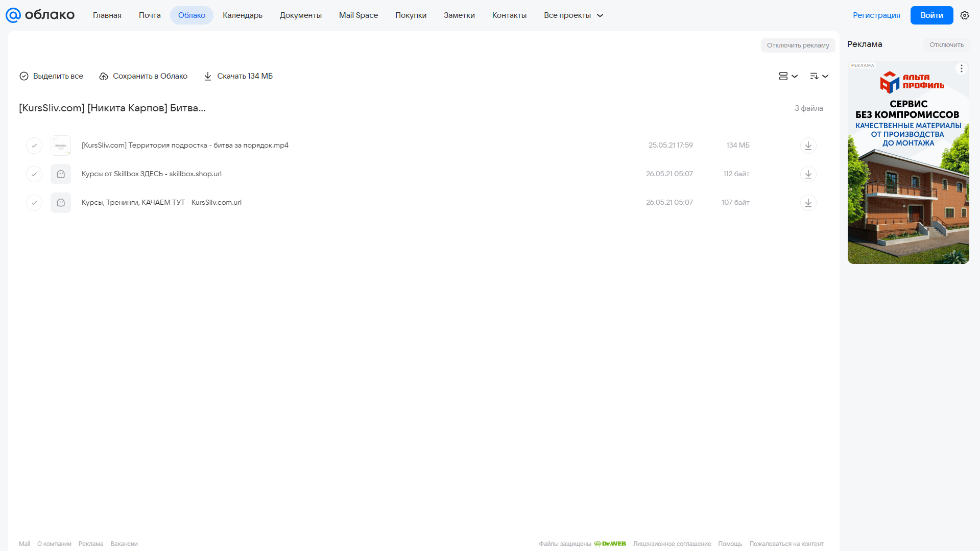The height and width of the screenshot is (551, 980).
Task: Go to the Почта tab
Action: pyautogui.click(x=150, y=15)
